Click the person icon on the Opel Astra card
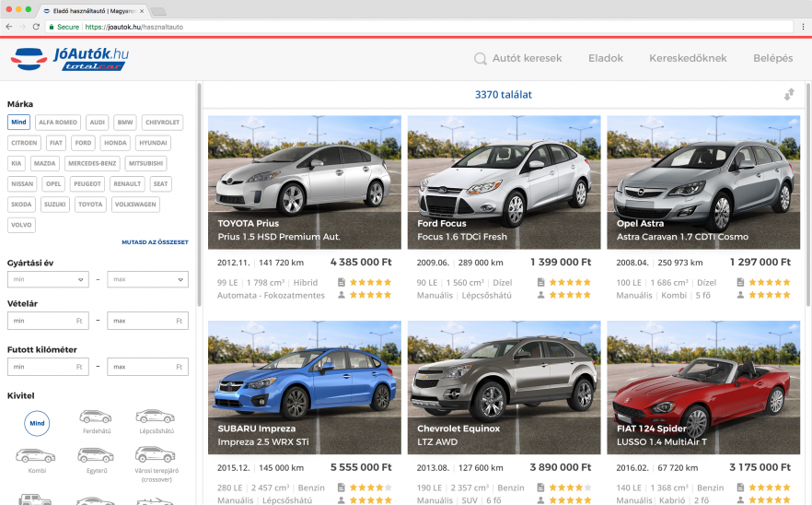 pyautogui.click(x=740, y=295)
